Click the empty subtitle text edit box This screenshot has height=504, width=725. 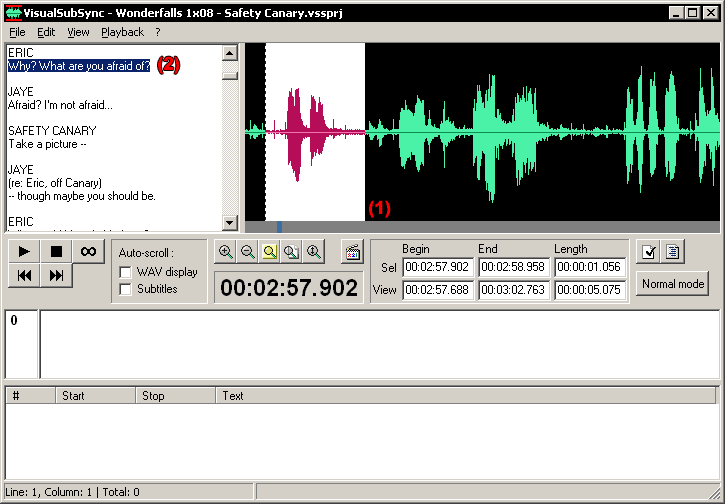point(380,344)
